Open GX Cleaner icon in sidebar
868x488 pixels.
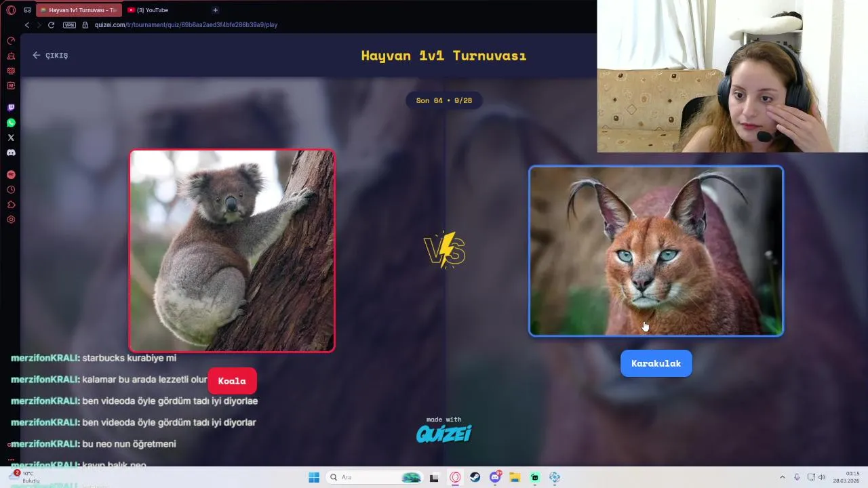[x=11, y=56]
